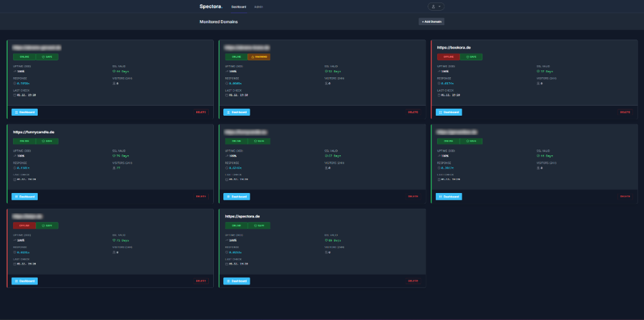The image size is (644, 320).
Task: Click the Spectora logo in header
Action: click(x=211, y=6)
